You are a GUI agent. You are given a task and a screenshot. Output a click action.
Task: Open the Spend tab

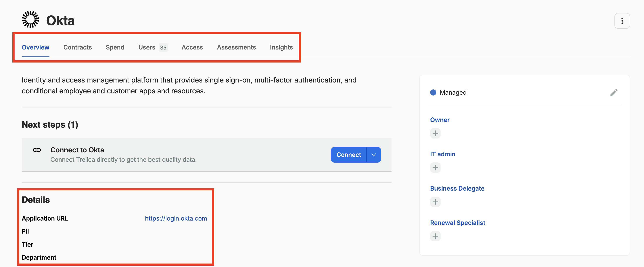point(115,47)
